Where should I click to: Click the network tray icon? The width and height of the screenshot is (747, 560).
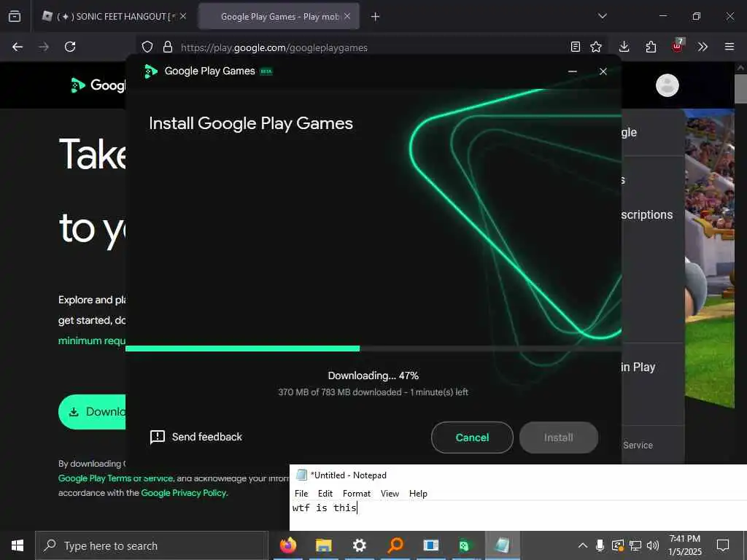(635, 545)
